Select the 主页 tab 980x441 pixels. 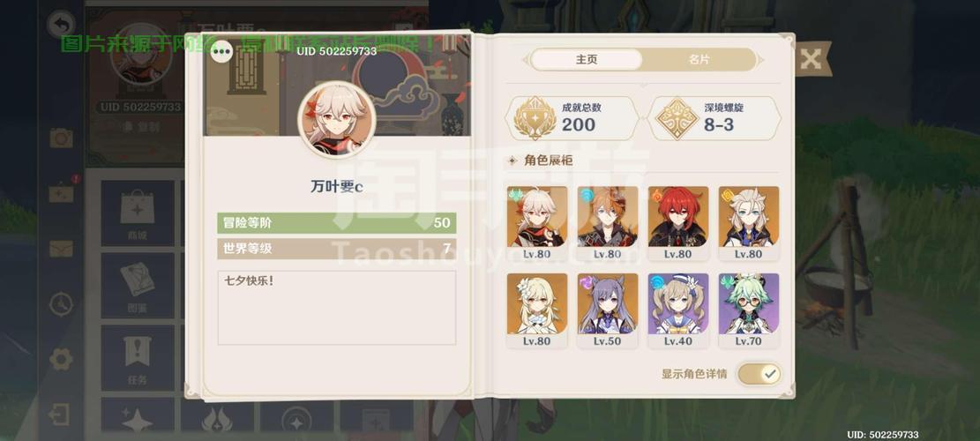pos(587,59)
